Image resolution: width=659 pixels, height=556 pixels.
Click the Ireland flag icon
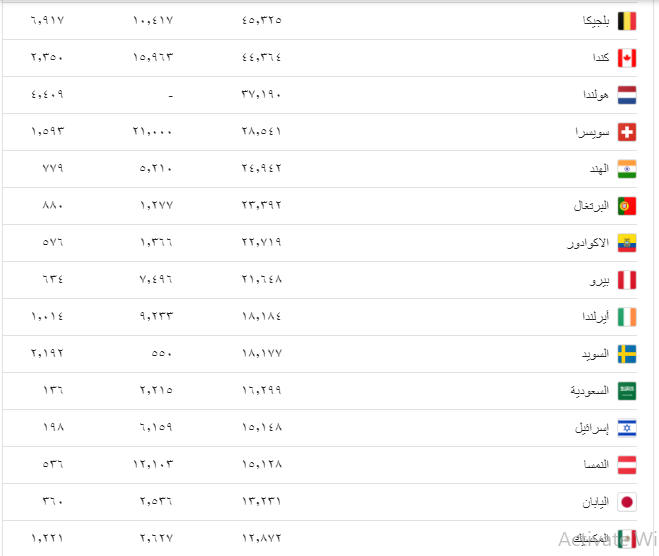coord(627,317)
